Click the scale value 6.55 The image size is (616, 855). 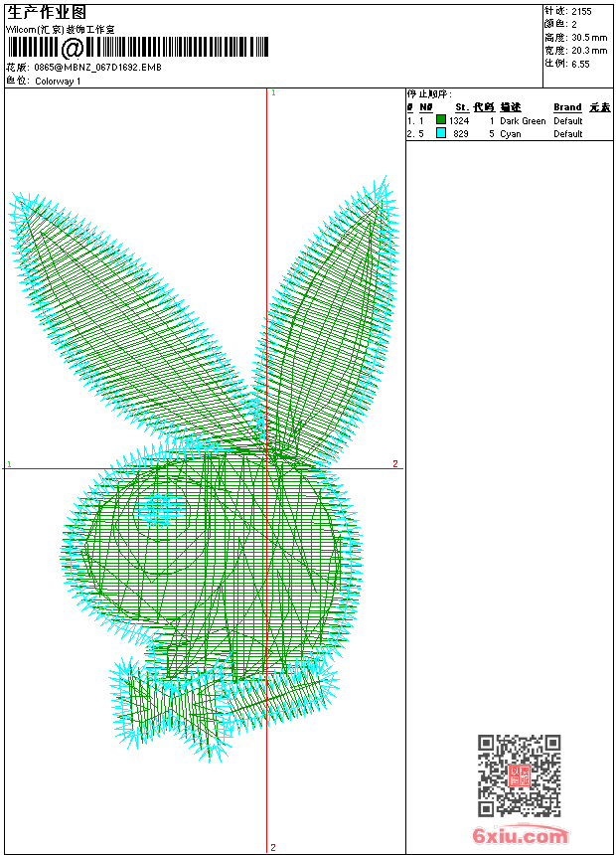pos(580,64)
